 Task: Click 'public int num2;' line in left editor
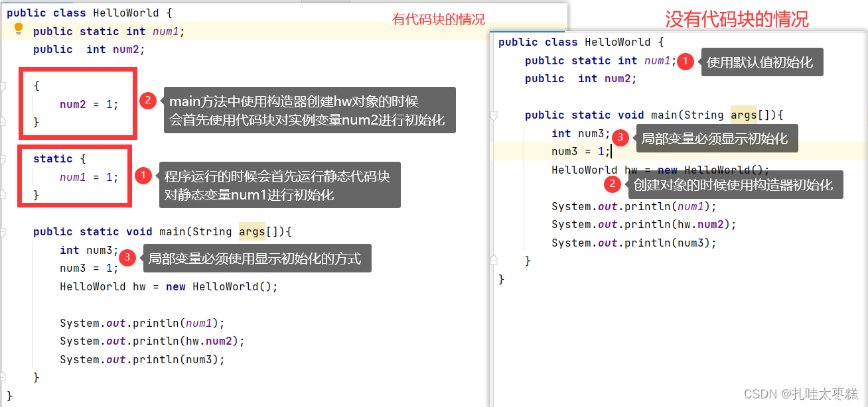[x=89, y=50]
